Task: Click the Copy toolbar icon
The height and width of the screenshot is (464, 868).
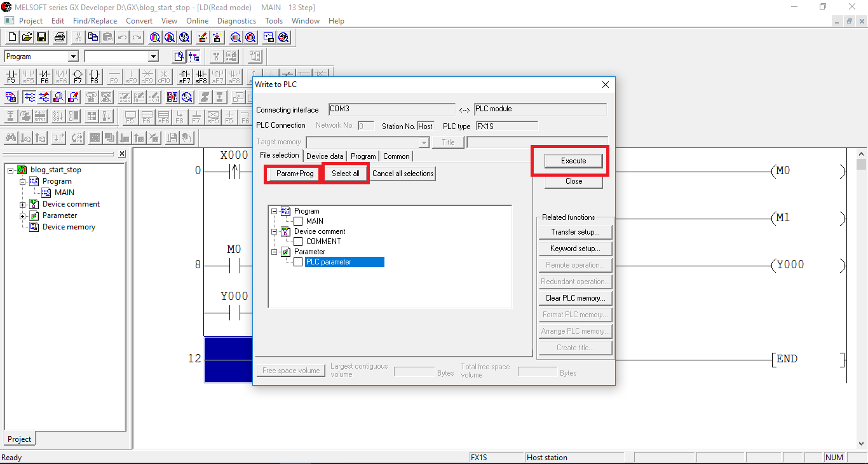Action: [x=92, y=37]
